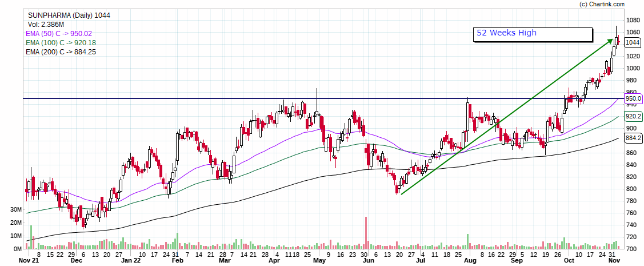Click the 980 price axis label
644x266 pixels.
coord(631,81)
